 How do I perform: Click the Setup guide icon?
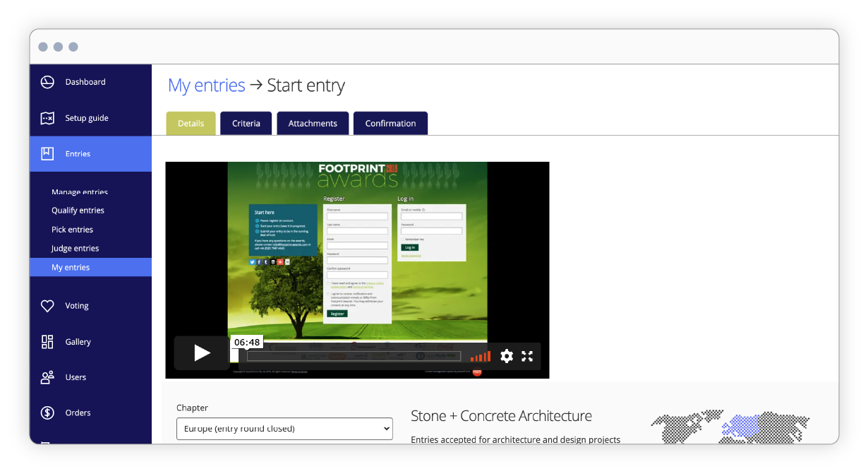pyautogui.click(x=47, y=118)
